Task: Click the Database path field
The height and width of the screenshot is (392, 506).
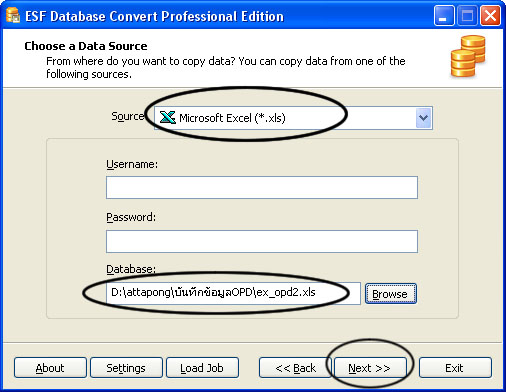Action: point(233,293)
